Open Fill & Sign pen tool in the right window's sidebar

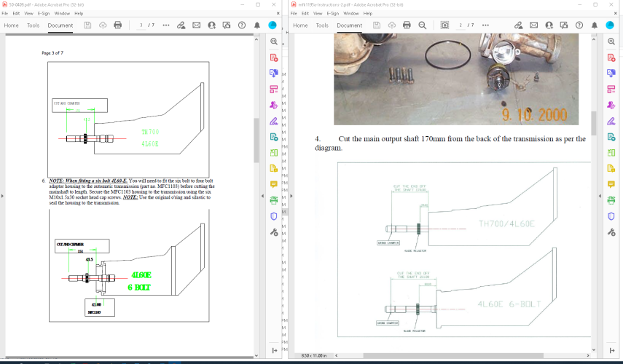coord(611,121)
